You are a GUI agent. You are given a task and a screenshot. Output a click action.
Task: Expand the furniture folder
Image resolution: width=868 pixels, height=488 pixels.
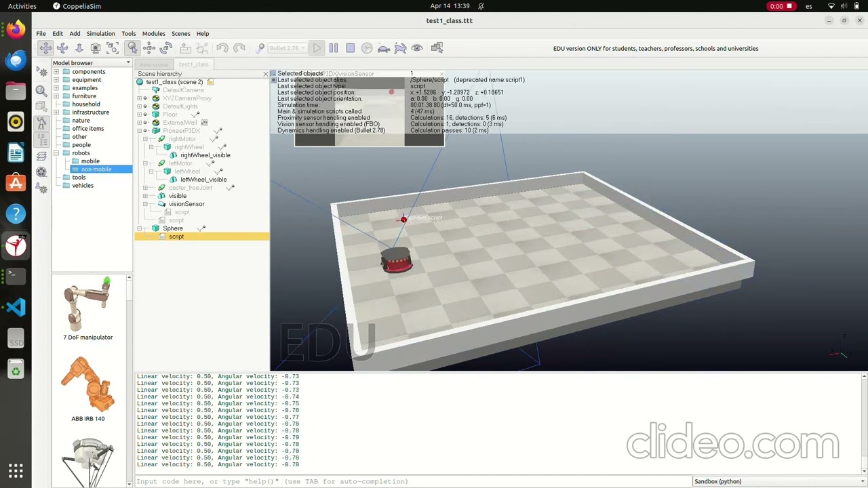[x=56, y=96]
